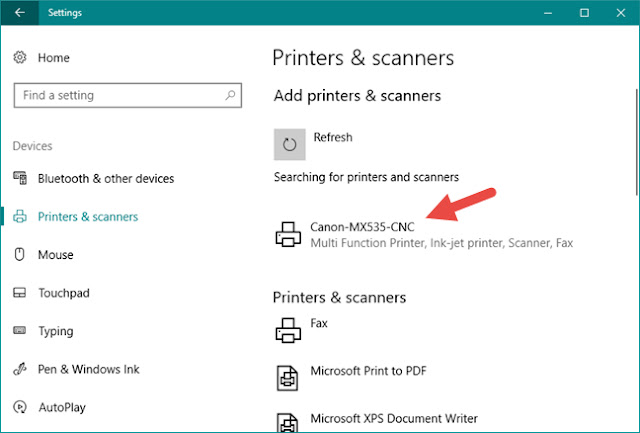640x433 pixels.
Task: Close the Settings window
Action: 621,13
